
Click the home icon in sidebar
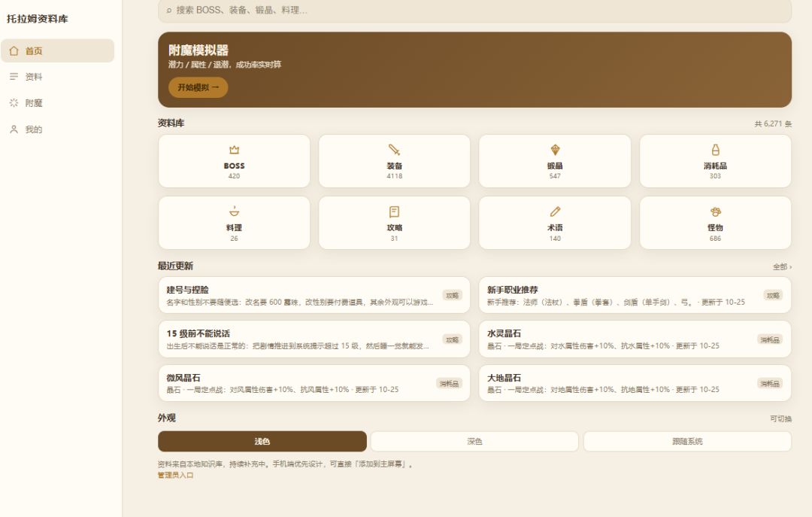pyautogui.click(x=14, y=51)
